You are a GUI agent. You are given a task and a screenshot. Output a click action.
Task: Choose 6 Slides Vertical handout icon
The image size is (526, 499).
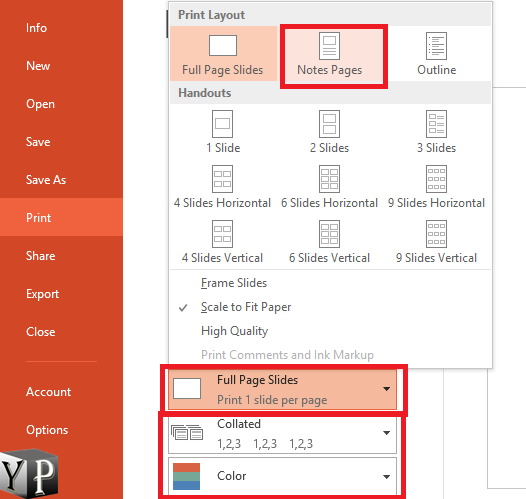click(329, 234)
